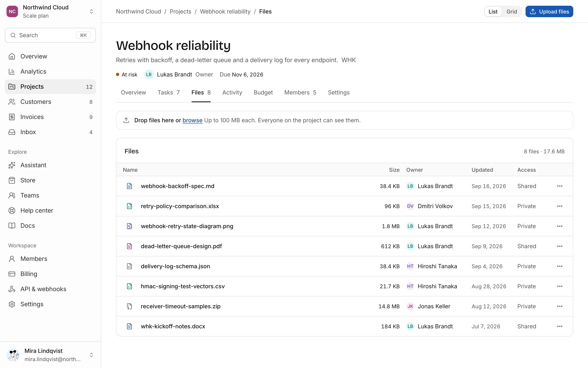Open more options for dead-letter-queue-design.pdf

click(x=560, y=246)
